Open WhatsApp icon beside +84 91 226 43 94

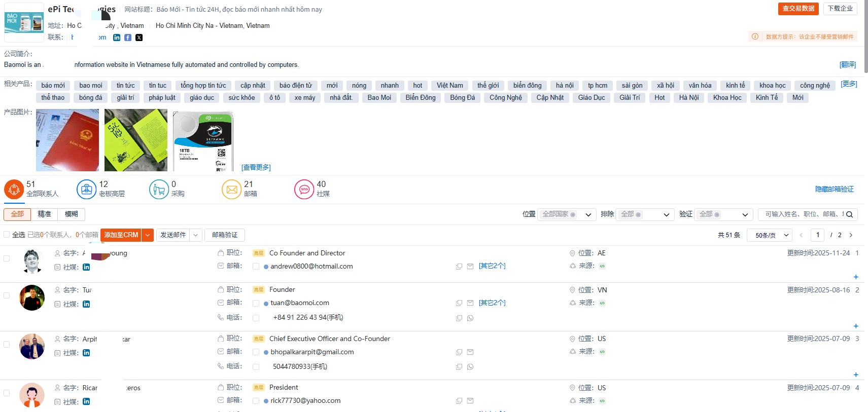click(470, 318)
